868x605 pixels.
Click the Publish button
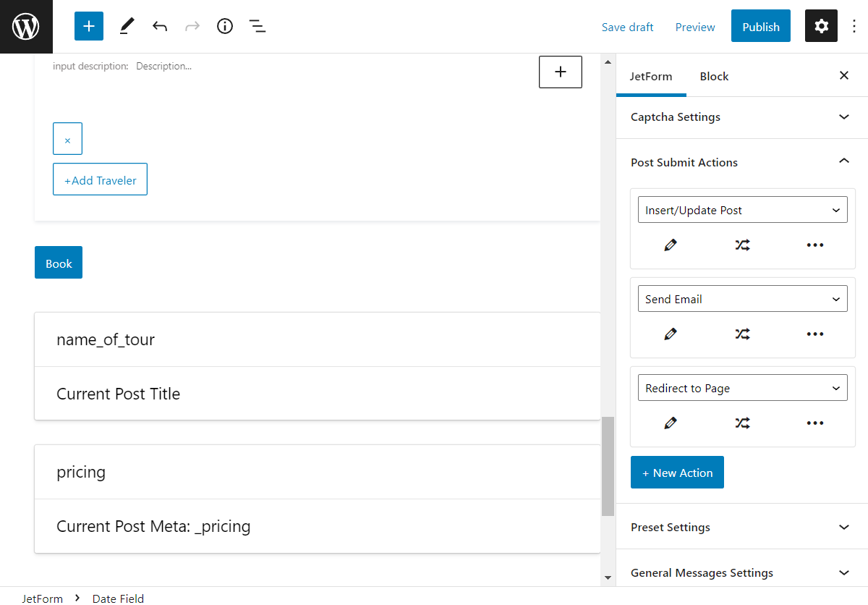coord(760,27)
